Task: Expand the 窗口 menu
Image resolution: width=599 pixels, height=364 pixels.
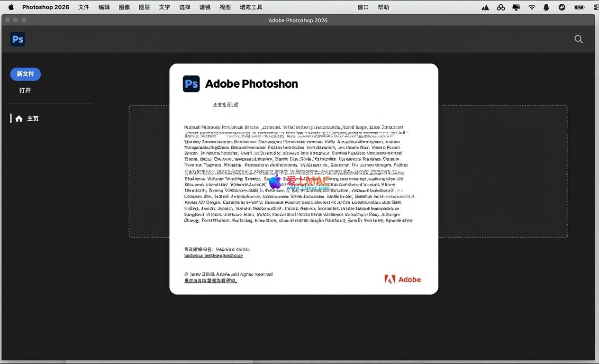Action: [x=363, y=7]
